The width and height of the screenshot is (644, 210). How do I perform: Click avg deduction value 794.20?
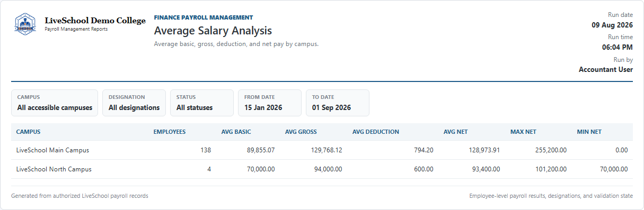[424, 150]
